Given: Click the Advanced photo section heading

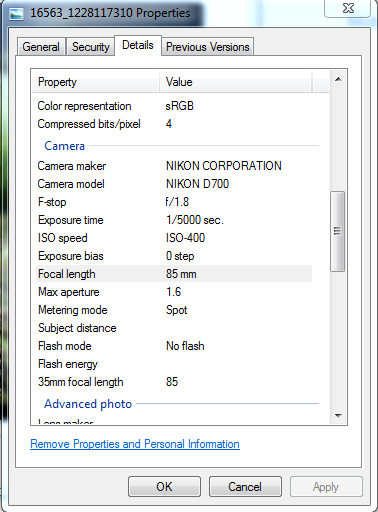Looking at the screenshot, I should [88, 404].
